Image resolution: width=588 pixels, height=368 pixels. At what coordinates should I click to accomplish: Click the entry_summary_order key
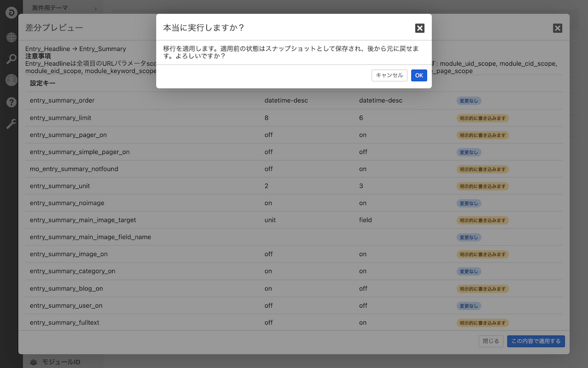click(62, 101)
